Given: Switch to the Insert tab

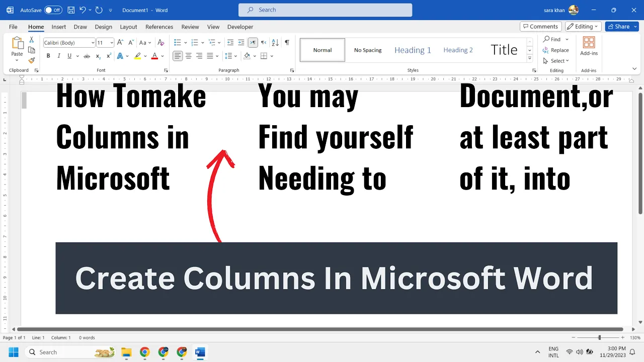Looking at the screenshot, I should click(59, 27).
